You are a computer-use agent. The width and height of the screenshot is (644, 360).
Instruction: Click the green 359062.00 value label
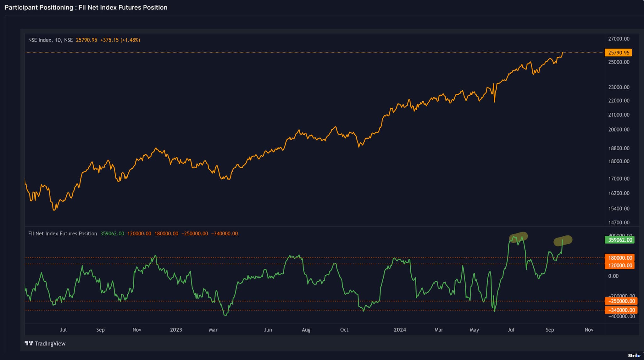[x=619, y=240]
